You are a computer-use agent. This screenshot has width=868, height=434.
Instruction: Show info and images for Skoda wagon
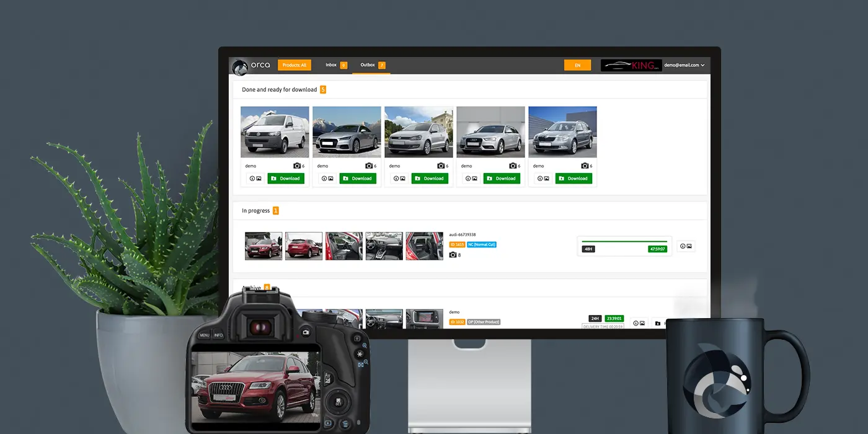click(x=543, y=179)
